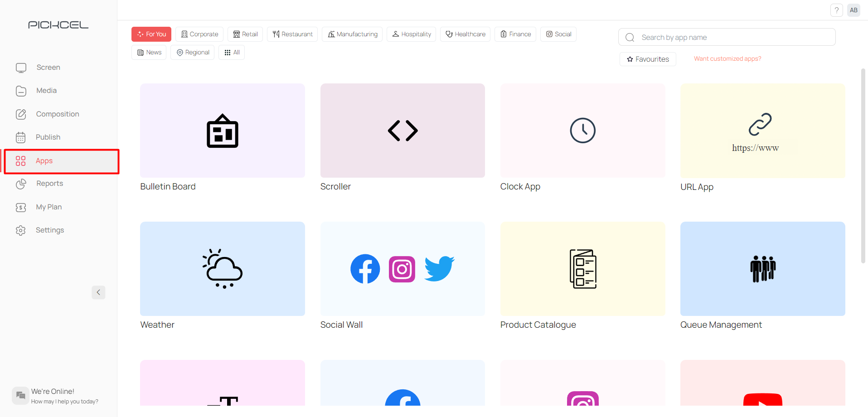Viewport: 868px width, 417px height.
Task: Click the page vertical scrollbar
Action: [863, 165]
